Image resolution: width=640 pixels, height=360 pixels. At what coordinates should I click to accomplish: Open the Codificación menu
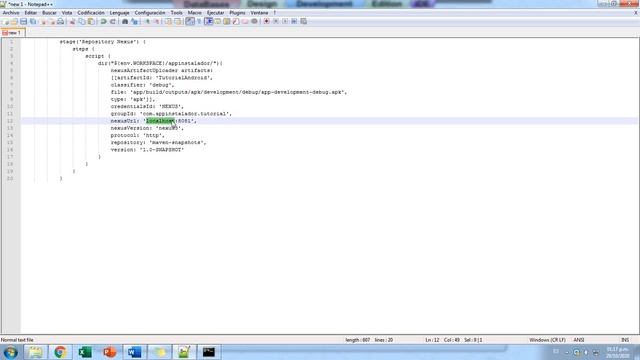pyautogui.click(x=91, y=13)
